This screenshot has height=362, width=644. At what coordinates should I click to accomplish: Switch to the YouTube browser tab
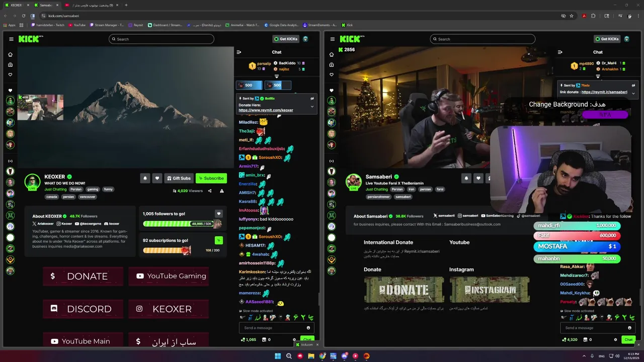(x=92, y=5)
